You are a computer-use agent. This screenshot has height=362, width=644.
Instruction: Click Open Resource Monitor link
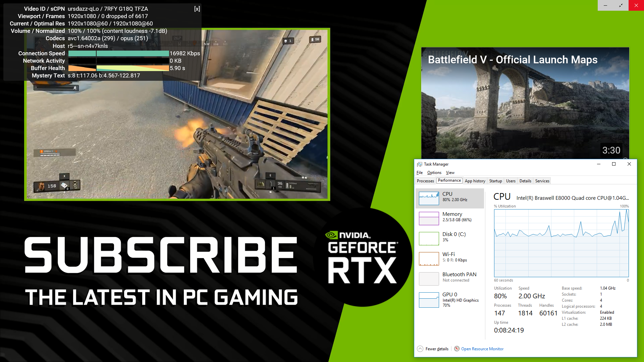(482, 349)
